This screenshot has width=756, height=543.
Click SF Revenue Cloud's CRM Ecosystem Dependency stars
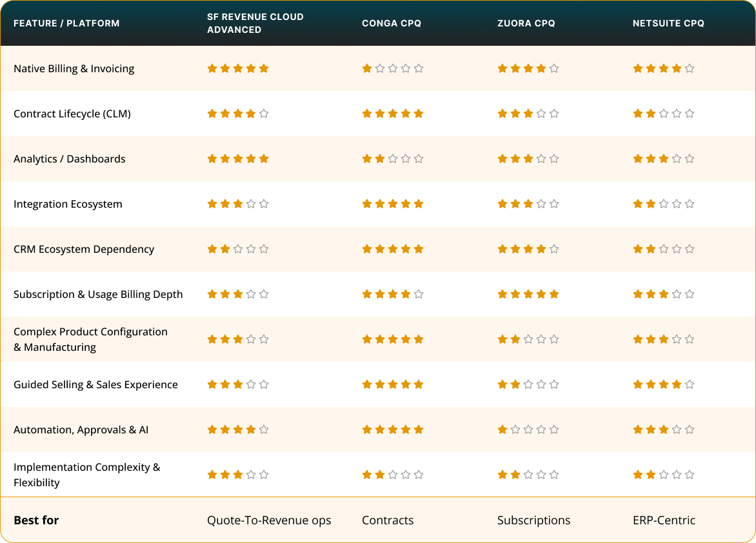[x=237, y=250]
